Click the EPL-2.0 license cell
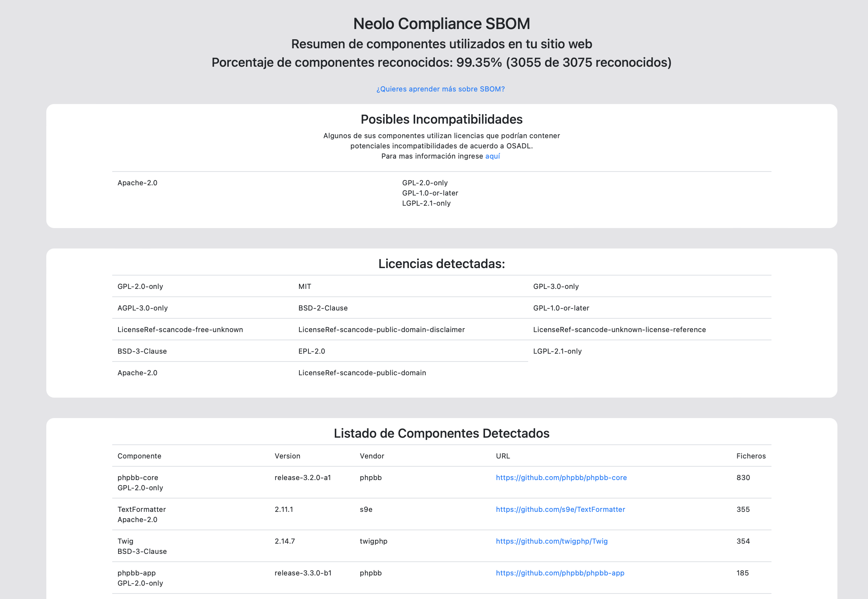The image size is (868, 599). click(312, 351)
